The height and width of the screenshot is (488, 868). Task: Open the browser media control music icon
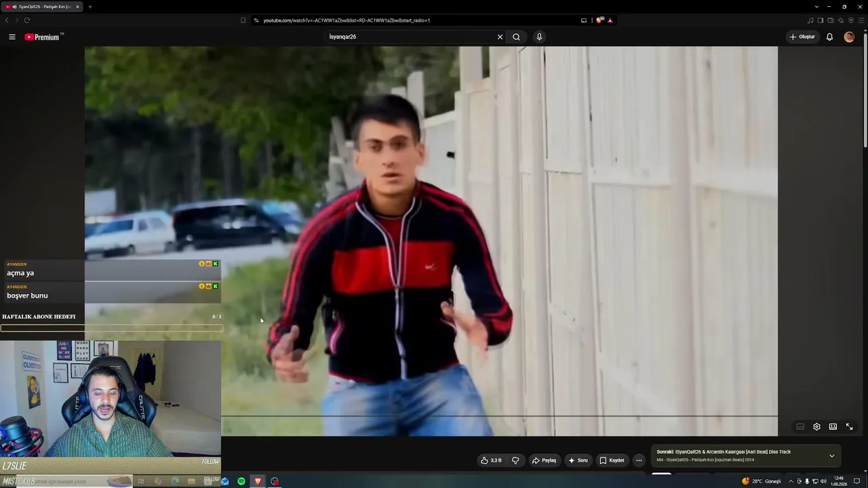coord(810,20)
